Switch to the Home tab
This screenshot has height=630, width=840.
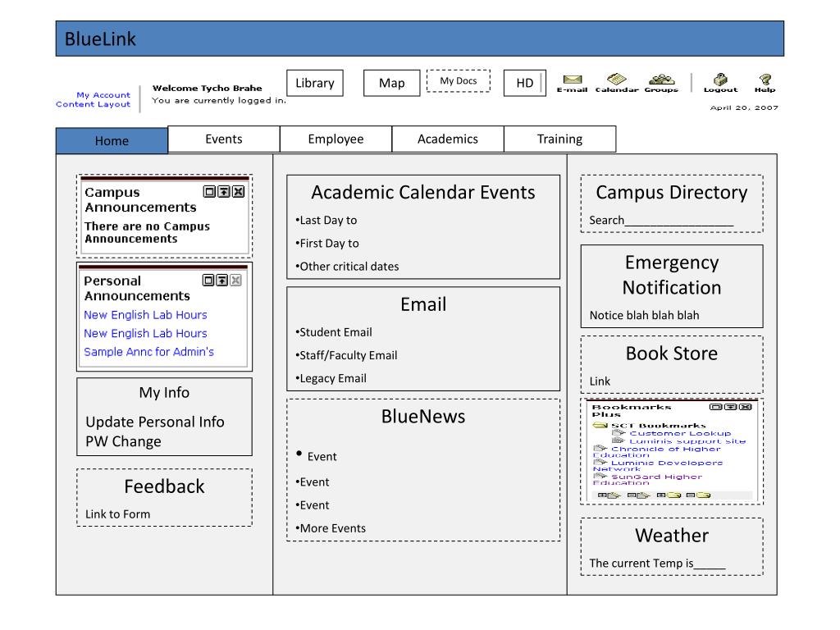[x=112, y=141]
